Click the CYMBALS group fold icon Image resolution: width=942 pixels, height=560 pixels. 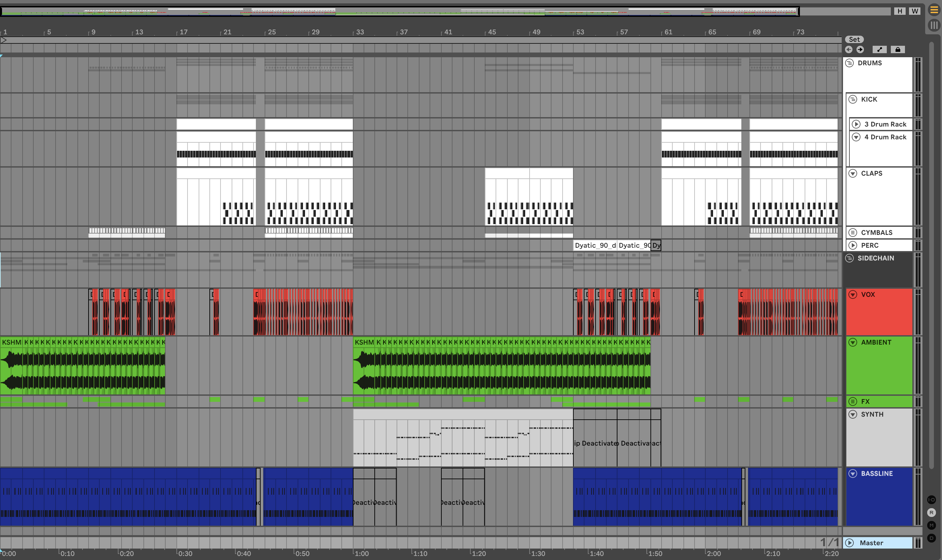(x=853, y=233)
